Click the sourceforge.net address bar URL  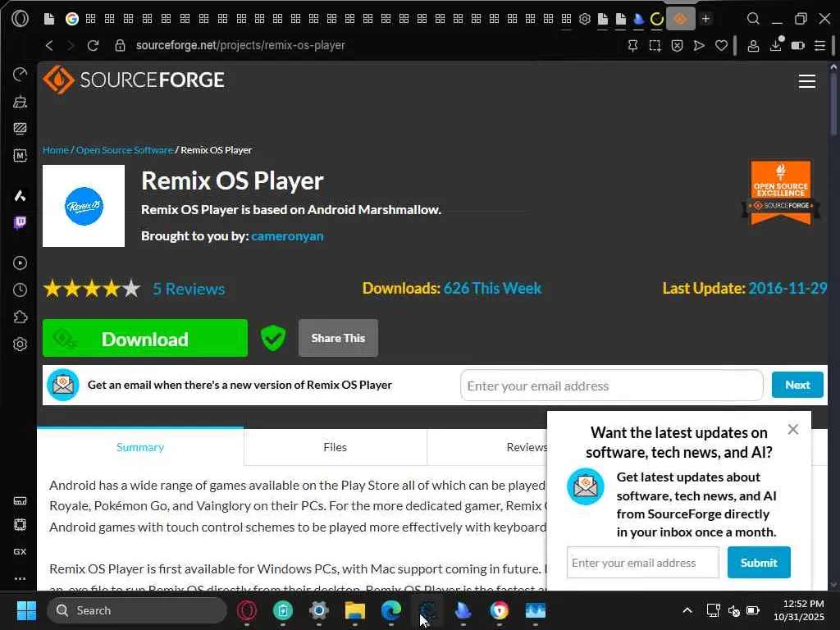240,46
